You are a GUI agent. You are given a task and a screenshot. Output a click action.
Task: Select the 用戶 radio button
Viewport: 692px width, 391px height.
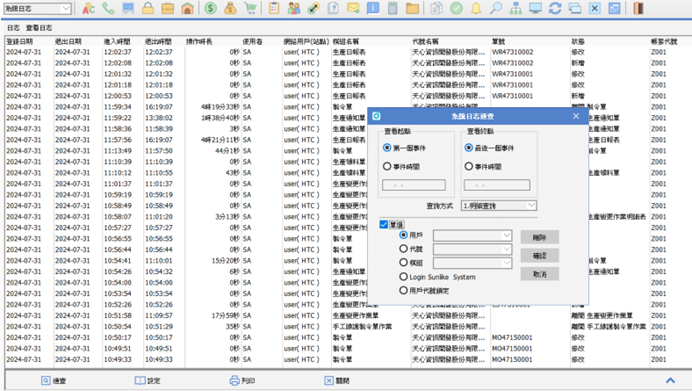403,235
